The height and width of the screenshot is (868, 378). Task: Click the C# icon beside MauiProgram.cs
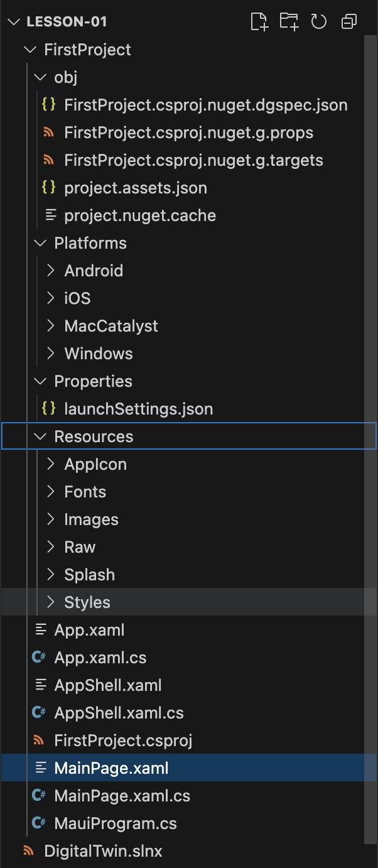39,823
